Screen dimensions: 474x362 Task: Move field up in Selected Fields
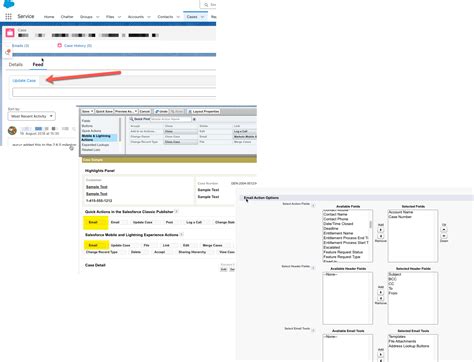click(x=444, y=230)
